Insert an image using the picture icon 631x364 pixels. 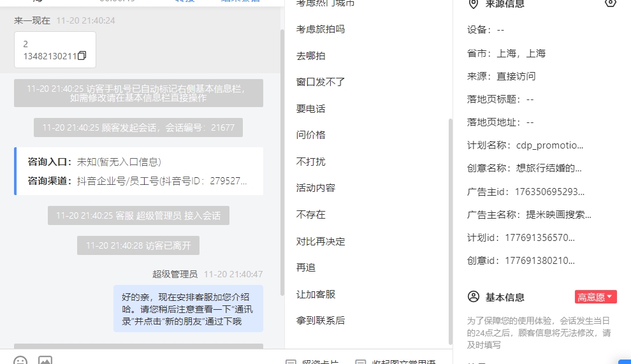point(45,360)
